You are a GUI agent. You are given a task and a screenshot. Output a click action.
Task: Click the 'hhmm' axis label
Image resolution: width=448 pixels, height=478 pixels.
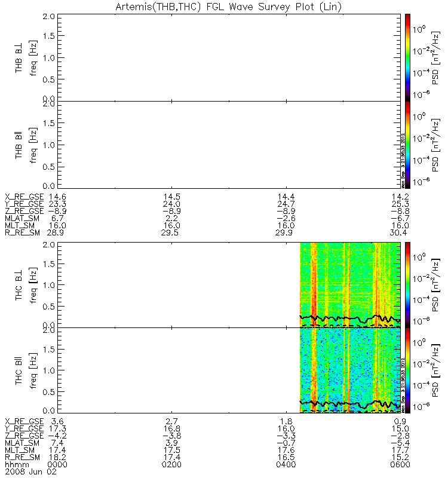(x=17, y=465)
